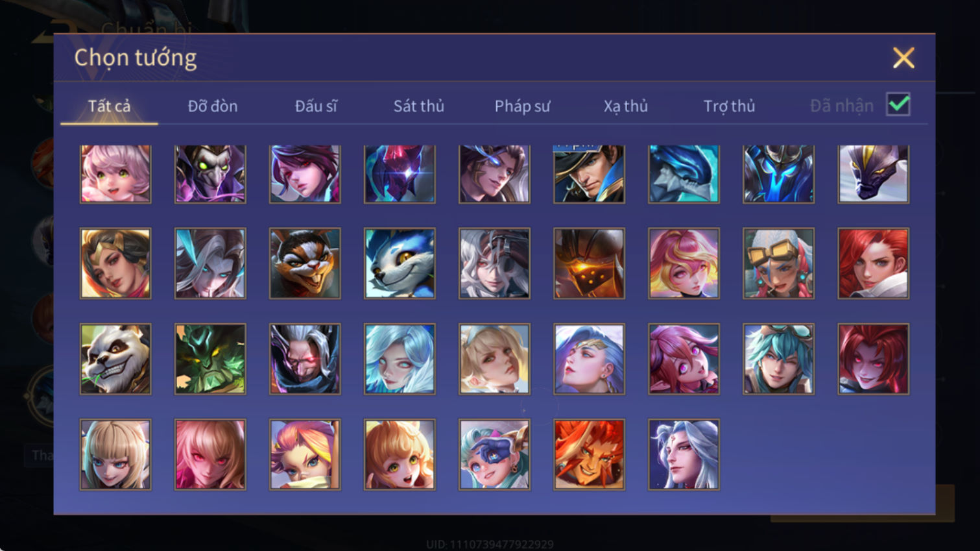Choose the golden armored helmet hero
Image resolution: width=980 pixels, height=551 pixels.
coord(589,263)
